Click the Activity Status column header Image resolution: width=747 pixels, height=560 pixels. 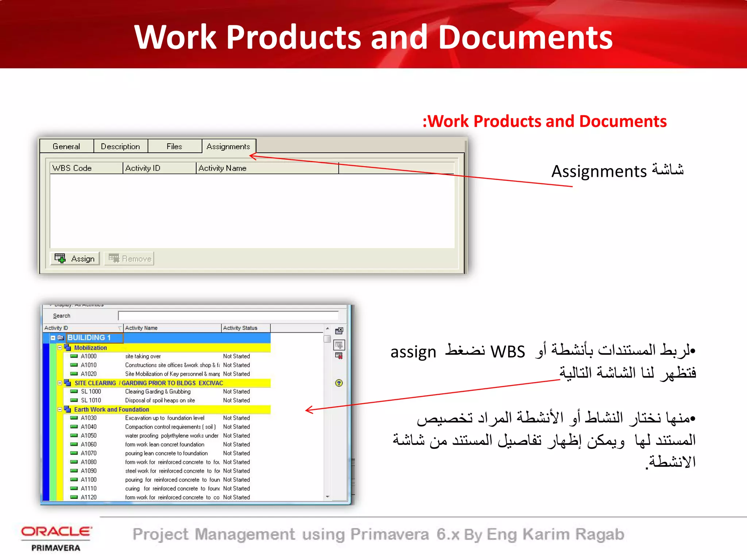click(246, 328)
